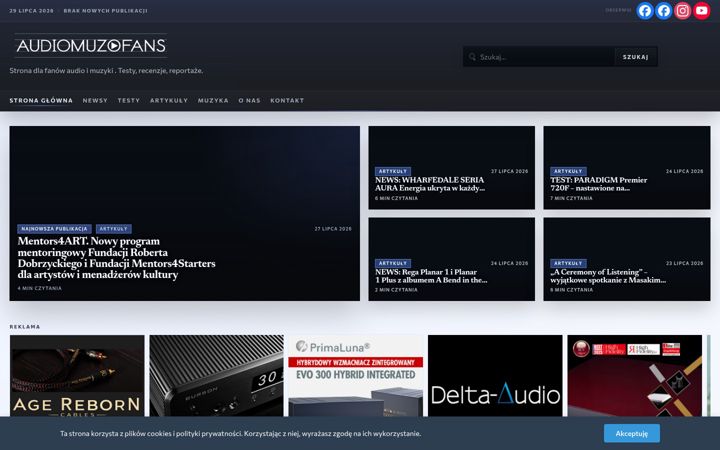Go to Strona główna menu item

pos(41,100)
